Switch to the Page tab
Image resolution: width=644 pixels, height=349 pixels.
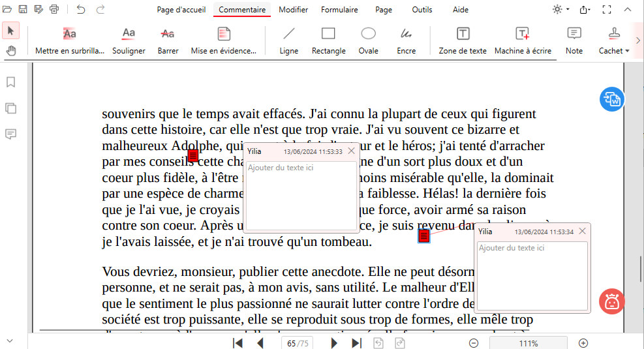pyautogui.click(x=384, y=9)
